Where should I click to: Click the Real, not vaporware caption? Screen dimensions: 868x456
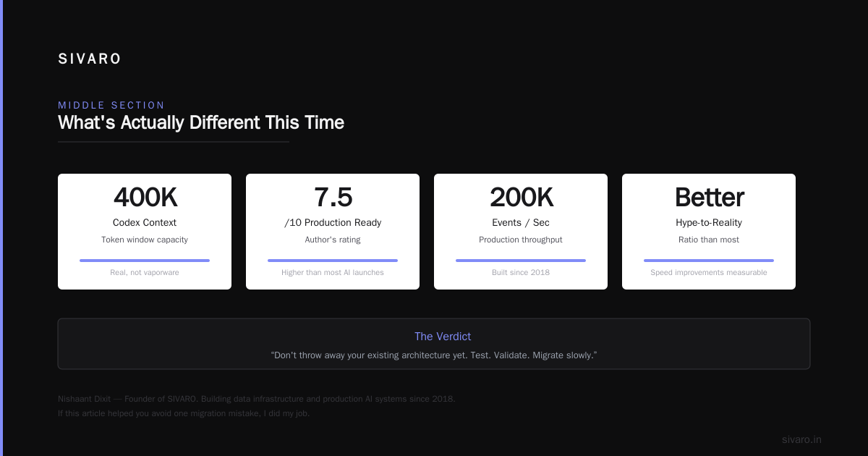tap(145, 273)
